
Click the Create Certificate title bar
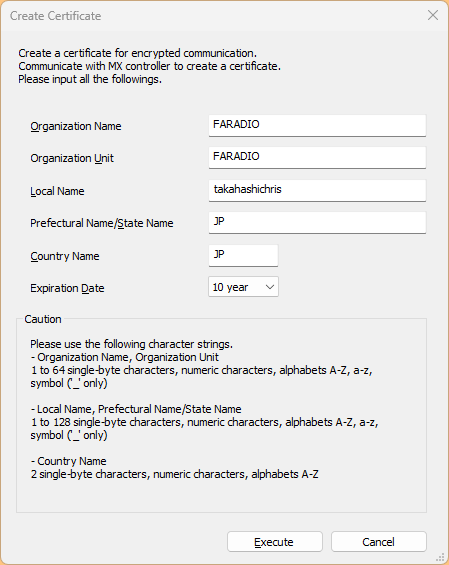(216, 15)
